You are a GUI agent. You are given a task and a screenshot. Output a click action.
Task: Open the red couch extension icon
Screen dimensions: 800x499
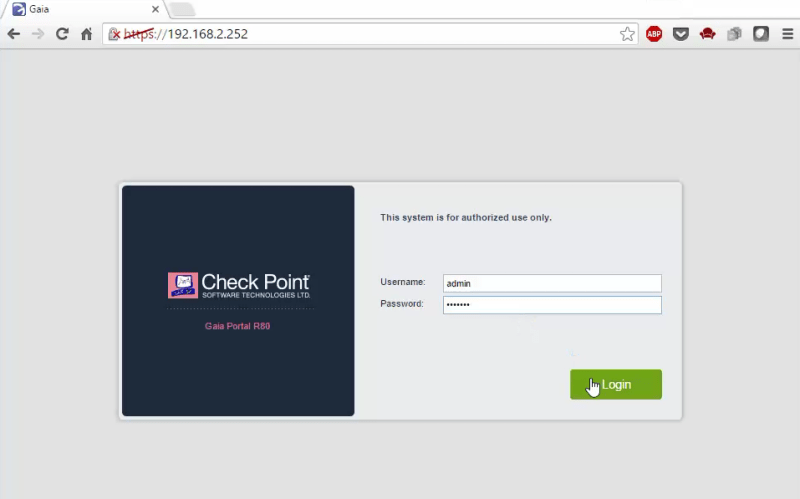coord(707,34)
